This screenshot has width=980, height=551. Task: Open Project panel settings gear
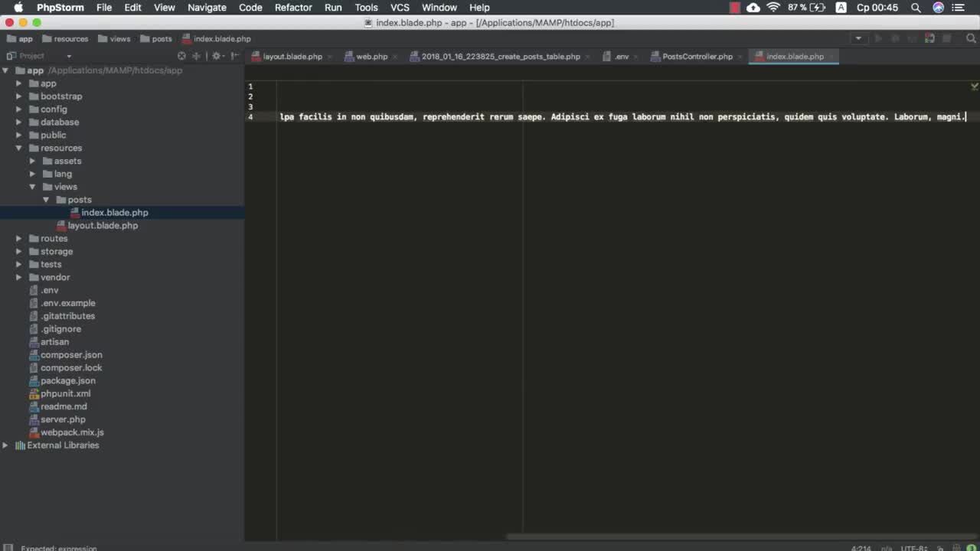coord(217,56)
